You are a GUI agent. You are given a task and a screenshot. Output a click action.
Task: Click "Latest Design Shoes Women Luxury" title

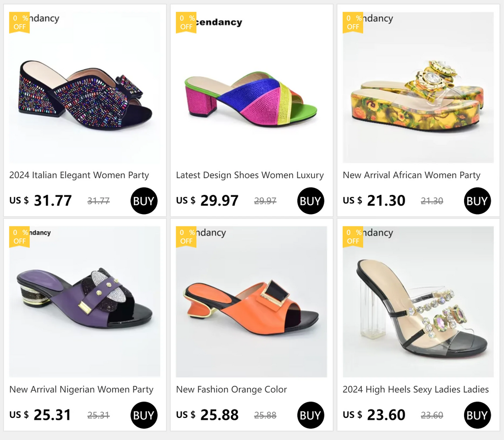(250, 175)
